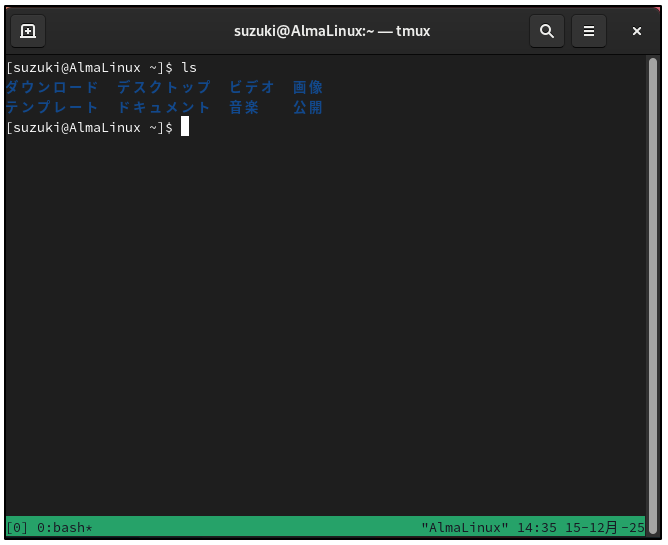The width and height of the screenshot is (668, 545).
Task: Select the 音楽 directory entry
Action: tap(245, 108)
